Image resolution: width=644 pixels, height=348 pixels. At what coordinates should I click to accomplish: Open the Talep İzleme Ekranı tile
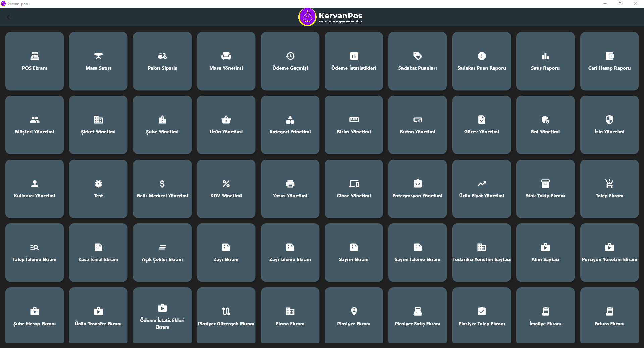(35, 252)
